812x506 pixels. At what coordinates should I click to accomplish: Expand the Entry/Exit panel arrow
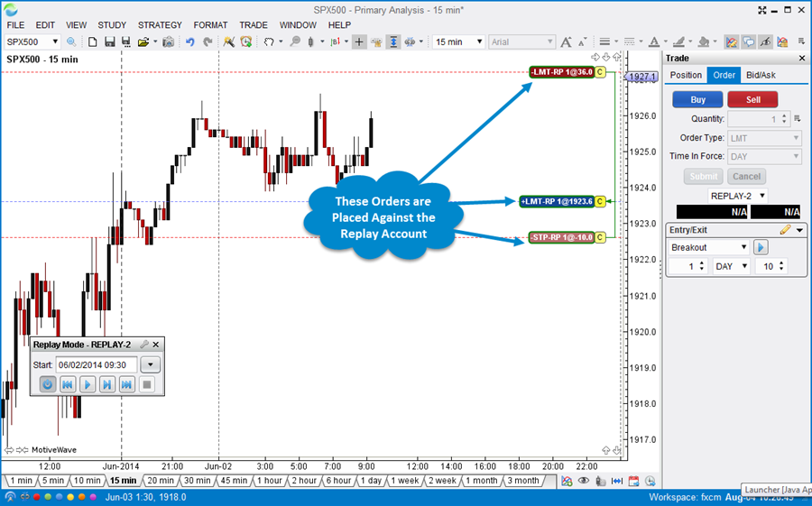(x=799, y=230)
